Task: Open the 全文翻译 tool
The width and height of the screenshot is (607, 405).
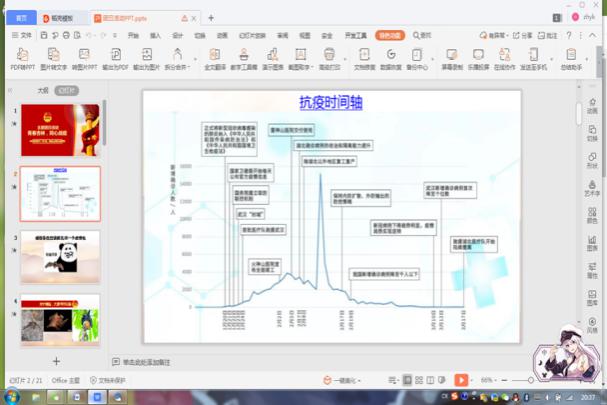Action: pyautogui.click(x=215, y=59)
